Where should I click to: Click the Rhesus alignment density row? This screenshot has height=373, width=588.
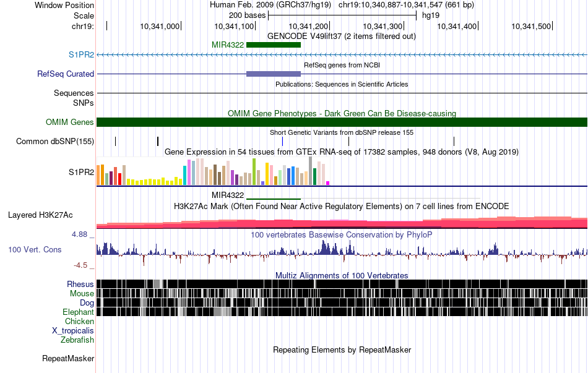(x=342, y=284)
